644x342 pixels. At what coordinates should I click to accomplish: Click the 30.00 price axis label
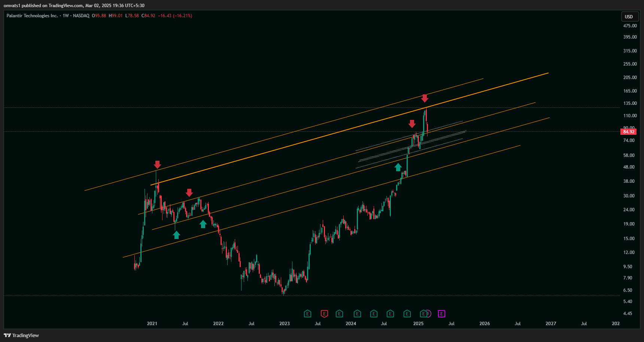coord(629,196)
